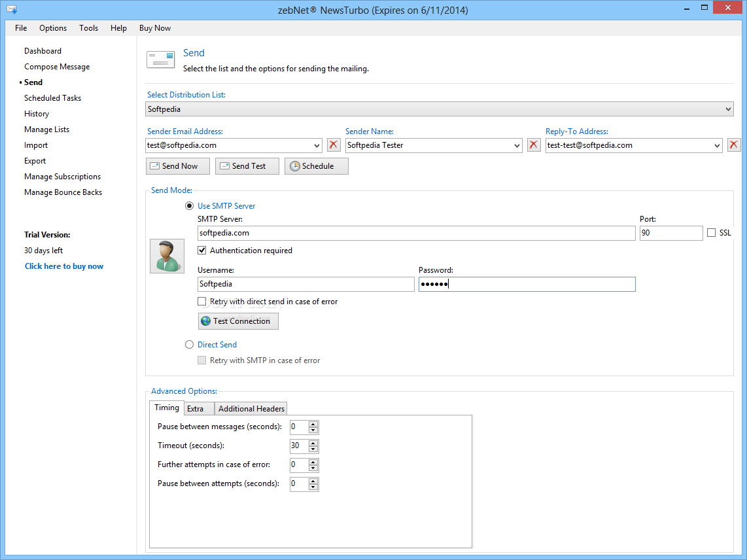Check Retry with direct send in case of error

(x=202, y=301)
